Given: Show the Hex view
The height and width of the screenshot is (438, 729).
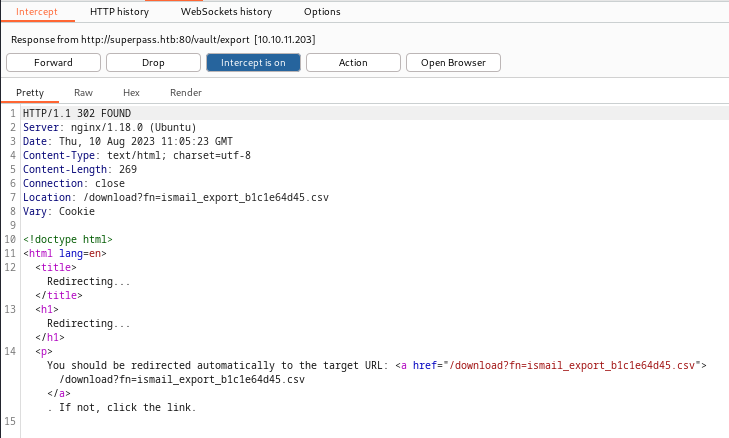Looking at the screenshot, I should [x=131, y=93].
